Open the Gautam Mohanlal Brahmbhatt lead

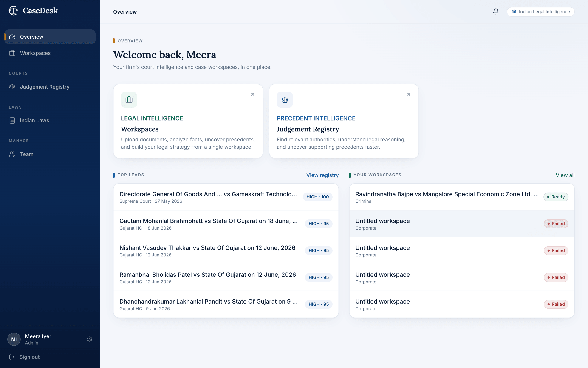pyautogui.click(x=226, y=224)
